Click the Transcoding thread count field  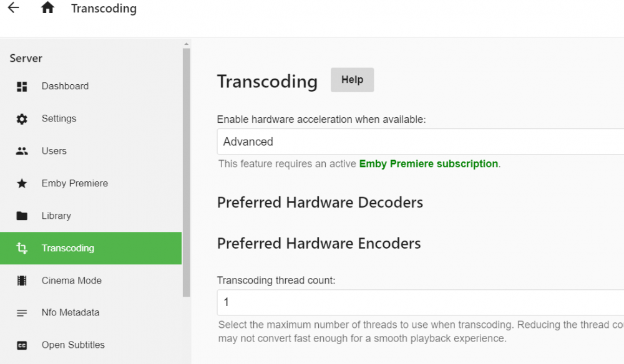420,302
